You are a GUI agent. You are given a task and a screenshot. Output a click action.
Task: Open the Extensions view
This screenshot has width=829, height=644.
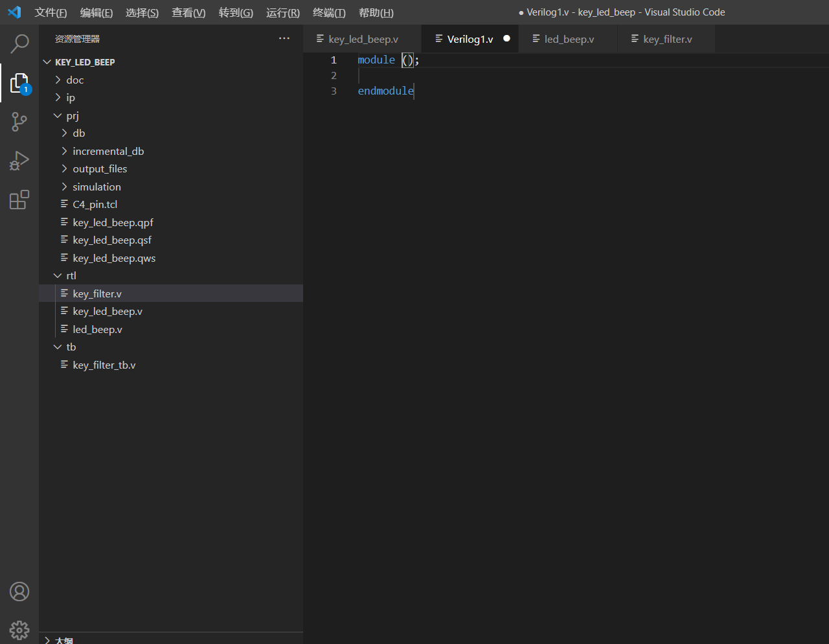tap(19, 200)
